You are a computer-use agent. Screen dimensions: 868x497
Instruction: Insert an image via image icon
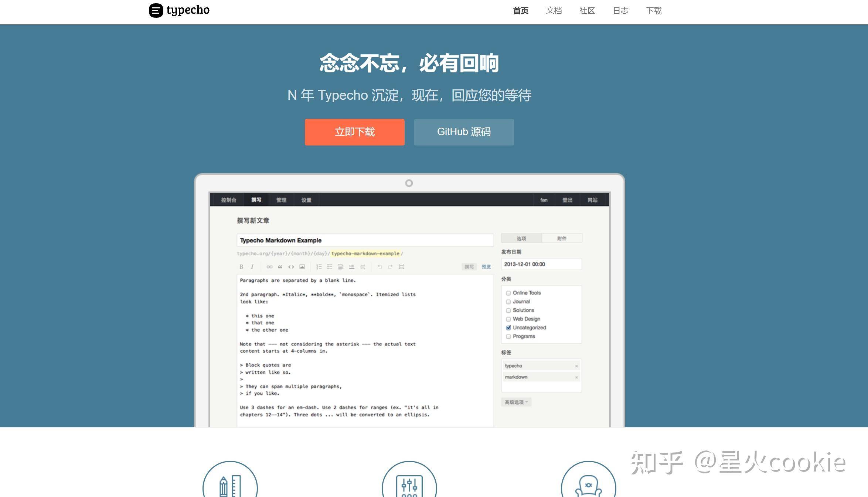[302, 267]
